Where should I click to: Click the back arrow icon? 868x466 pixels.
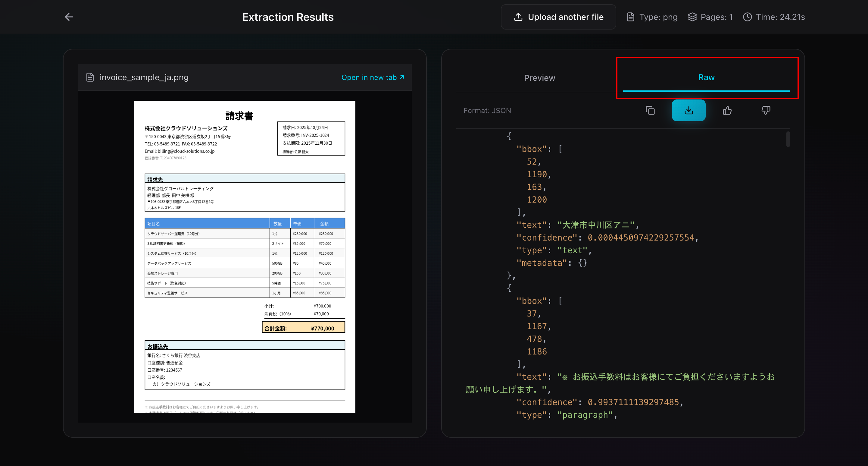[69, 17]
